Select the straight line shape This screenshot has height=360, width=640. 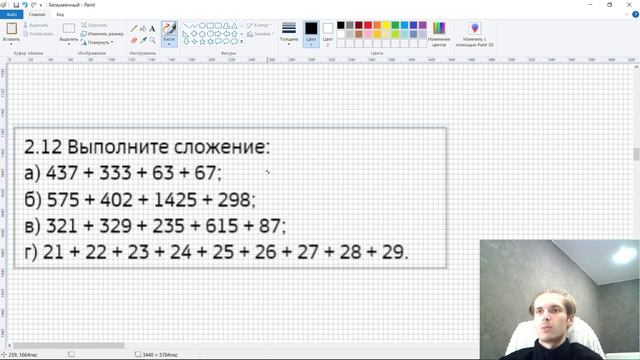pyautogui.click(x=186, y=25)
